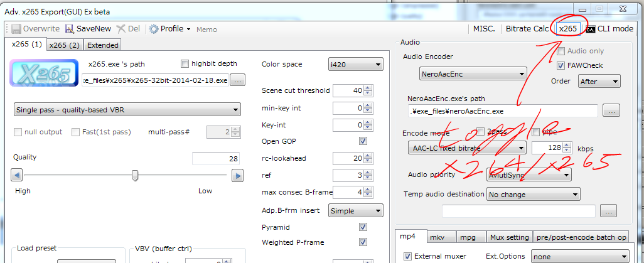Open the Profile gear dropdown
Screen dimensions: 644x263
[x=170, y=29]
